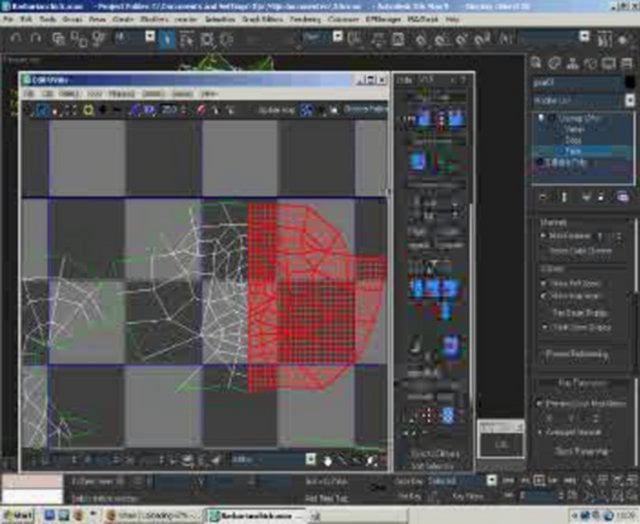
Task: Click the Configure Modifier Sets icon below stack
Action: point(622,197)
